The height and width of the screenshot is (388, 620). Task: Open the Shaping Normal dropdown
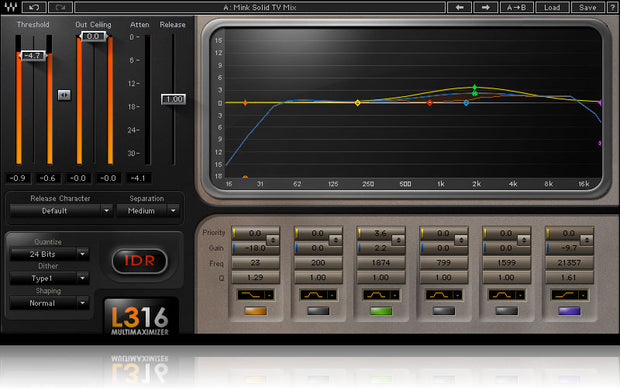click(49, 303)
